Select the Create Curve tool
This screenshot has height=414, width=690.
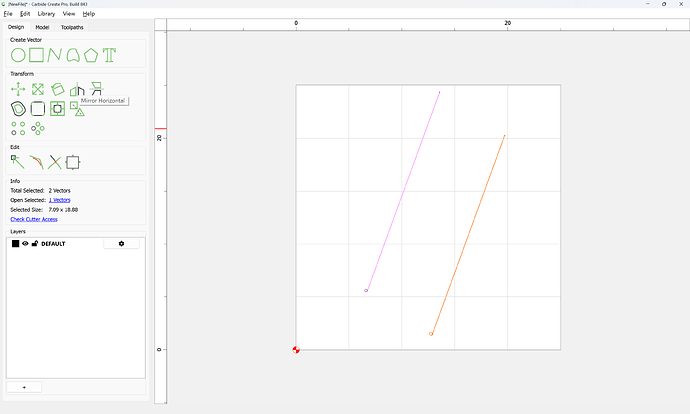73,55
